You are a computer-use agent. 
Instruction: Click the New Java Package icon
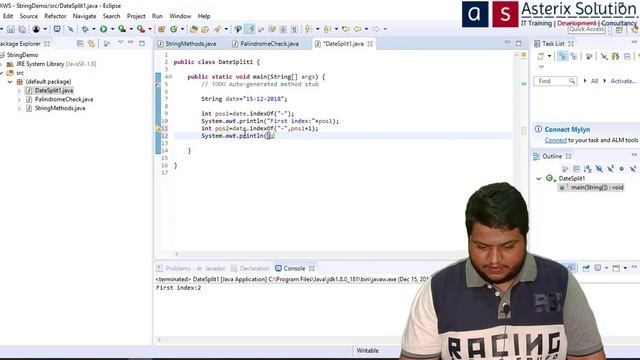(x=162, y=29)
